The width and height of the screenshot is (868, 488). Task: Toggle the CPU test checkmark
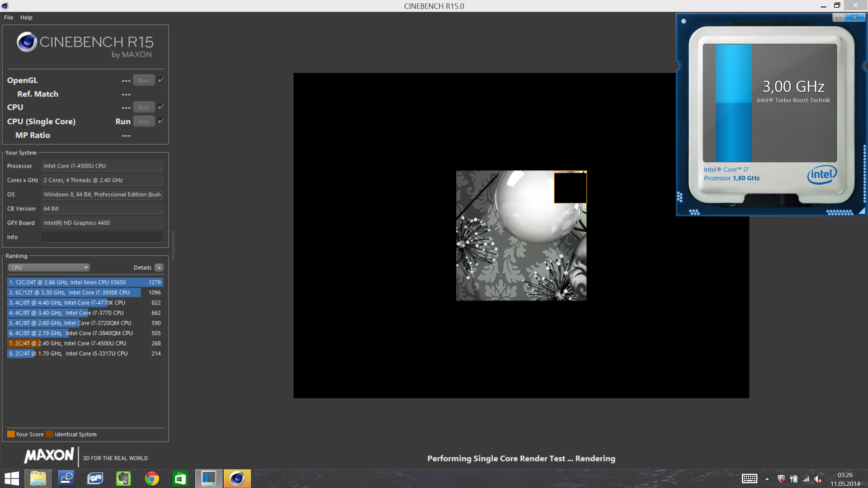tap(161, 107)
